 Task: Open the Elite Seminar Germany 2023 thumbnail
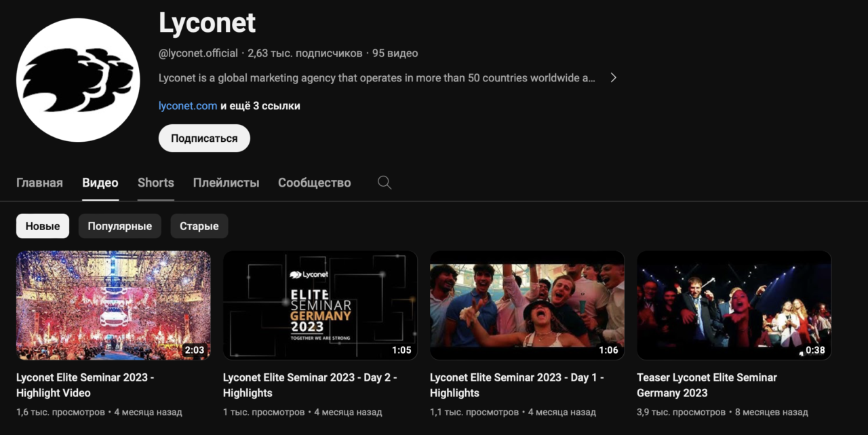320,305
